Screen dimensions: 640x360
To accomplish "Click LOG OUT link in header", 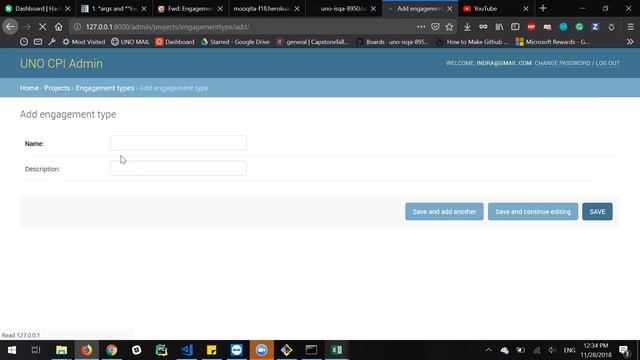I will pos(607,63).
